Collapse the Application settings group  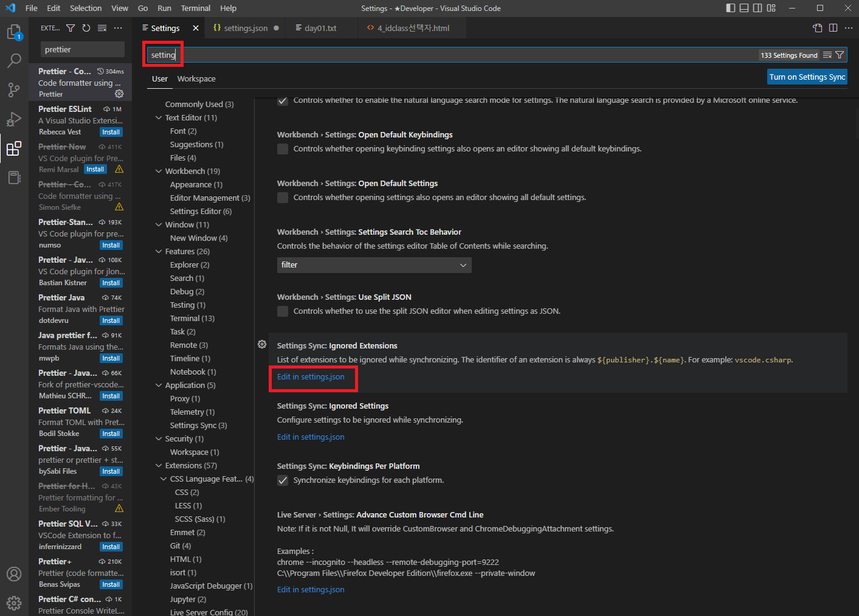[159, 386]
